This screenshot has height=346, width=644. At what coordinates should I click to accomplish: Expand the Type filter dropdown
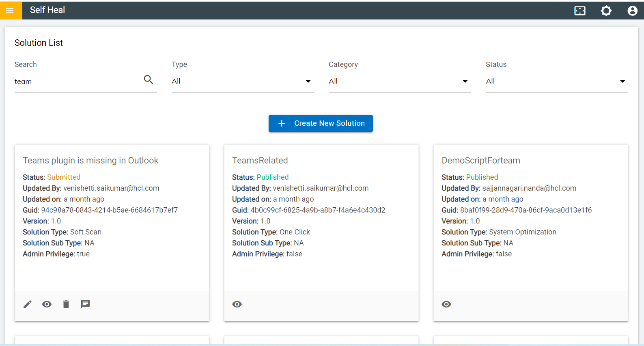point(242,82)
